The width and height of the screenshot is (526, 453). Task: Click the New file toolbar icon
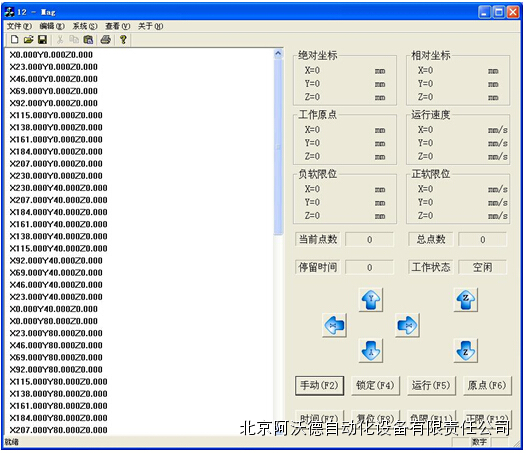(x=14, y=40)
